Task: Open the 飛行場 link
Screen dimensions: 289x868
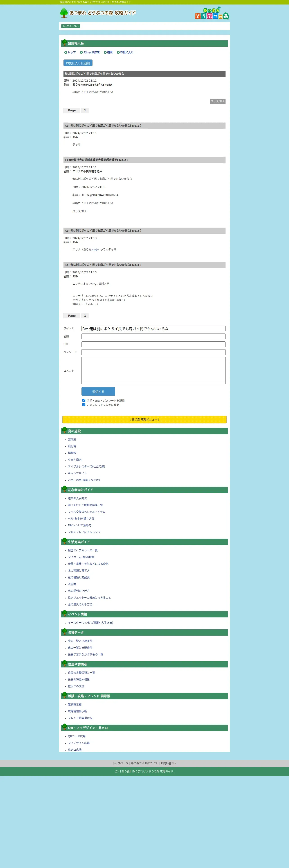Action: [72, 446]
